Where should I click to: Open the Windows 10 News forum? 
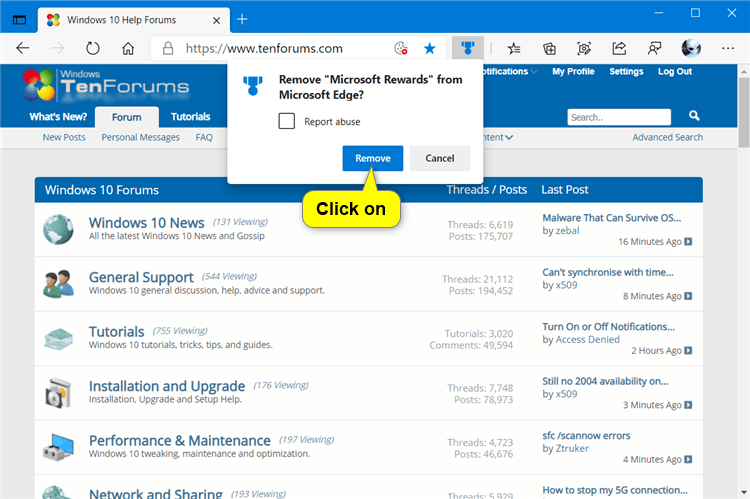[146, 223]
